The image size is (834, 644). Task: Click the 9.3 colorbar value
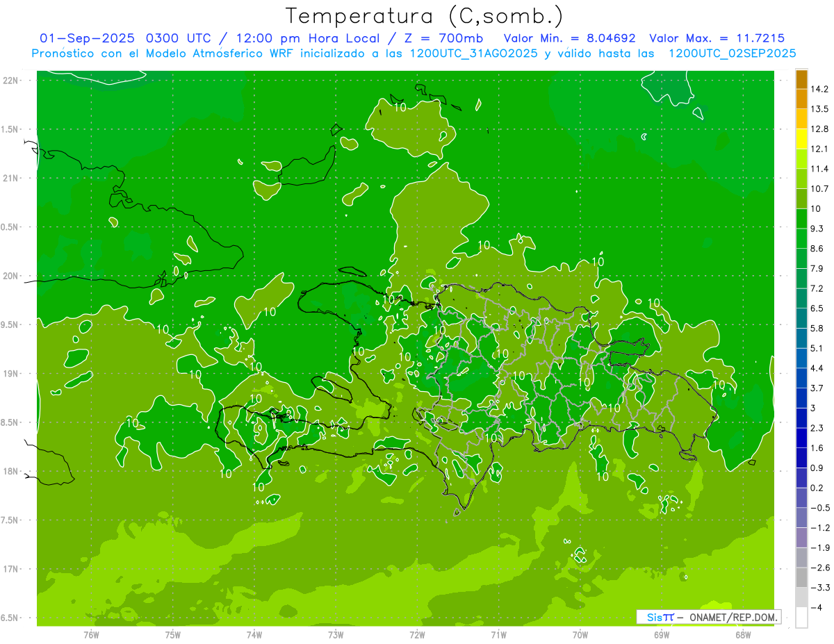click(817, 229)
